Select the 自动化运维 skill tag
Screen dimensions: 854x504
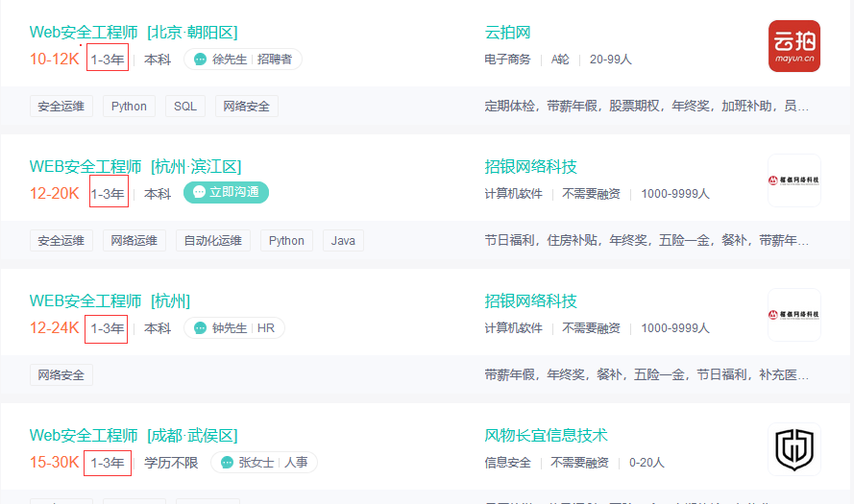pos(212,241)
